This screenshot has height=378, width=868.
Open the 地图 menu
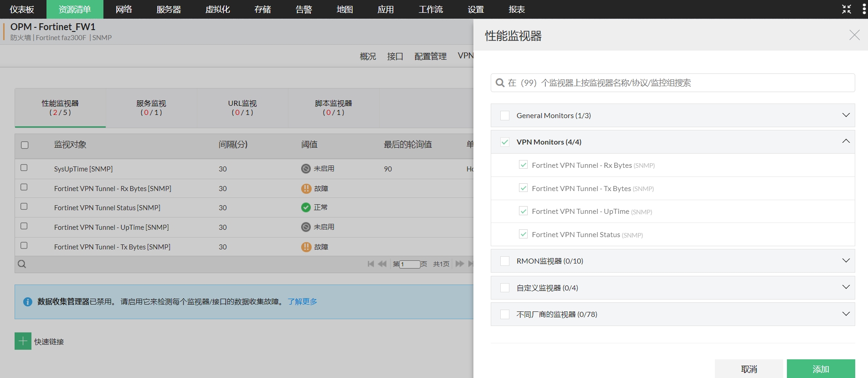[344, 9]
